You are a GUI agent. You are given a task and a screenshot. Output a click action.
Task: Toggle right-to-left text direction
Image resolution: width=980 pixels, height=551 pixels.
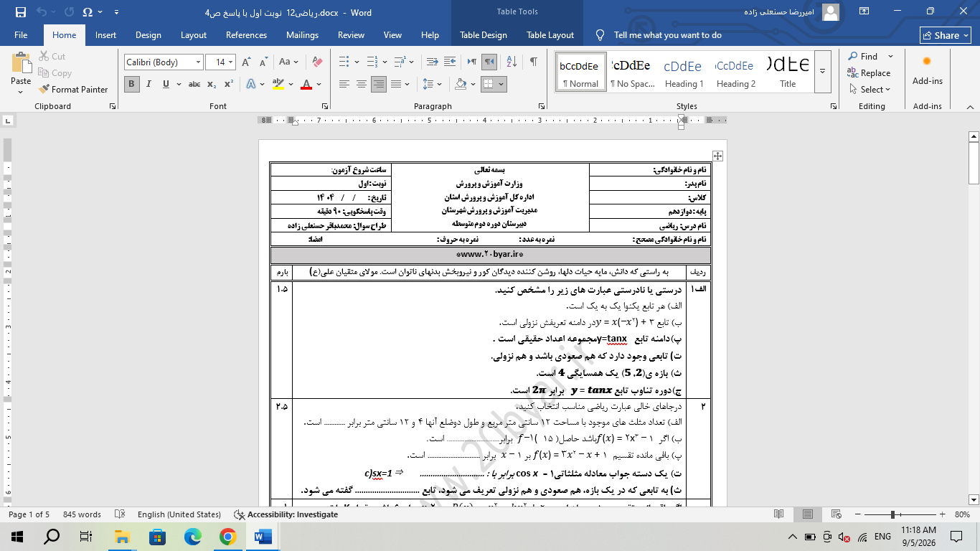tap(489, 62)
